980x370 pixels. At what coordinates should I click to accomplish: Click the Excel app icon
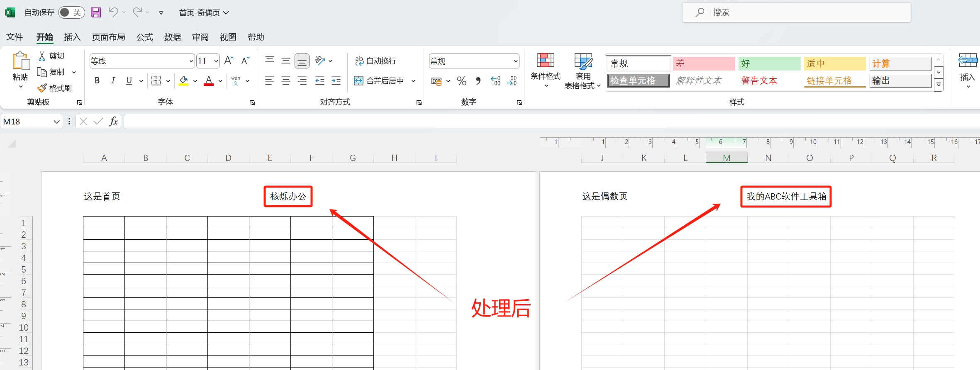pos(10,12)
